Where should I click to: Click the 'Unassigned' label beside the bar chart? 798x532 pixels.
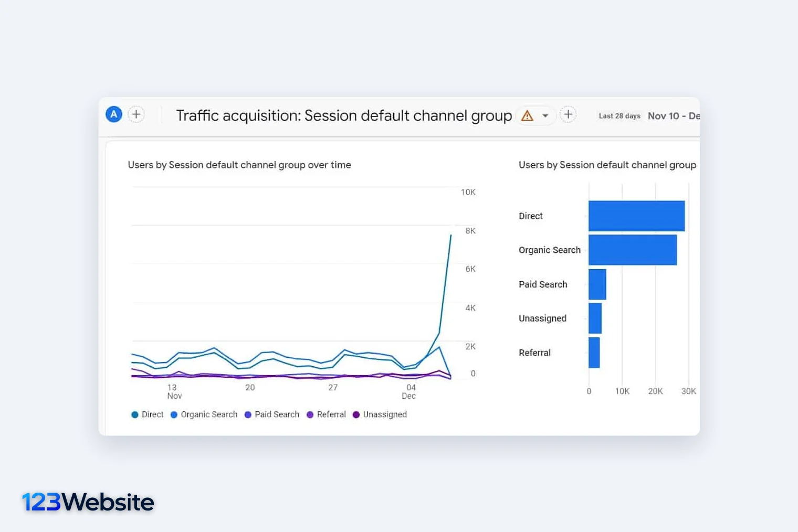pyautogui.click(x=542, y=318)
